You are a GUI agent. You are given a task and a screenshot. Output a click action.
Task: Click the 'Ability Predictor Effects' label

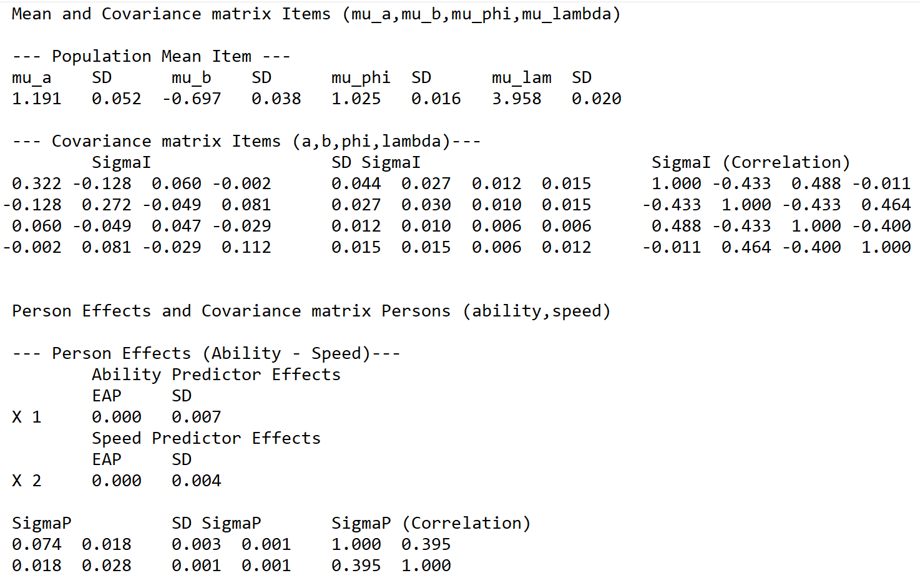point(216,375)
